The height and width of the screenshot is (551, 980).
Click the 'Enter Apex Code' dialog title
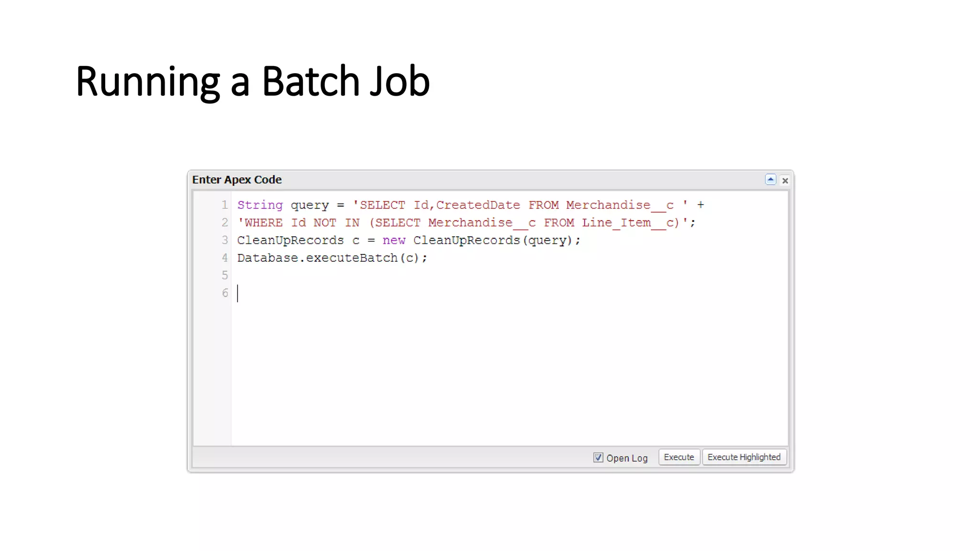point(237,180)
